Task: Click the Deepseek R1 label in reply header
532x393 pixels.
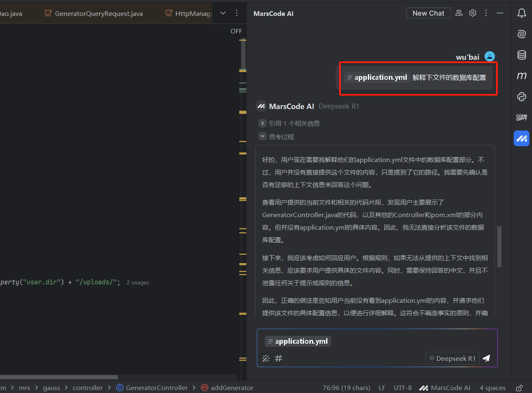Action: [x=339, y=106]
